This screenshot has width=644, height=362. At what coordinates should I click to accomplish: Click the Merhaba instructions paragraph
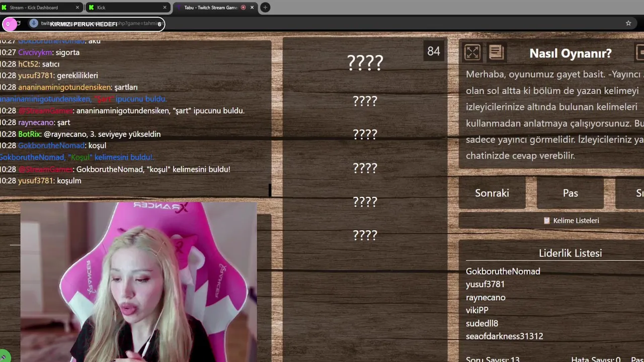pyautogui.click(x=555, y=115)
